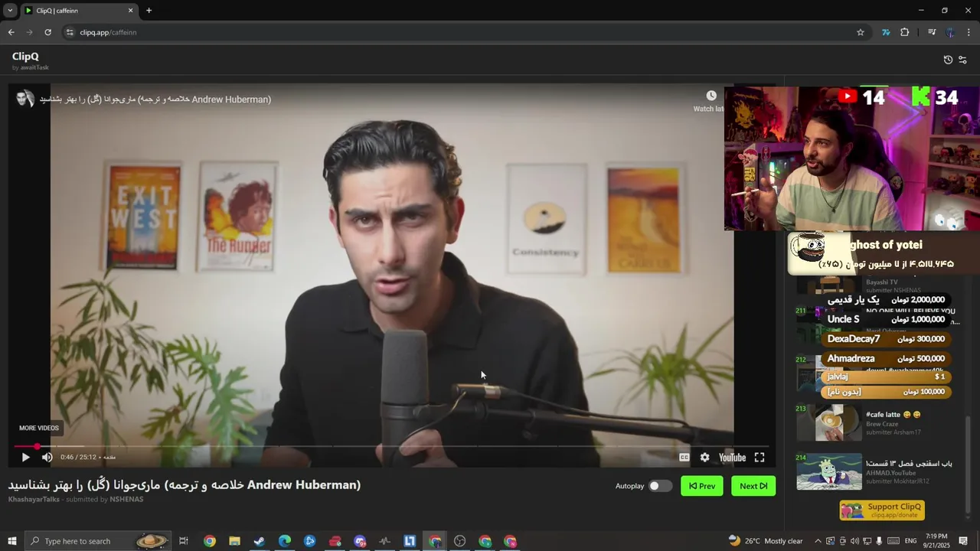Click the 'Type here to search' box
Viewport: 980px width, 551px height.
(97, 541)
